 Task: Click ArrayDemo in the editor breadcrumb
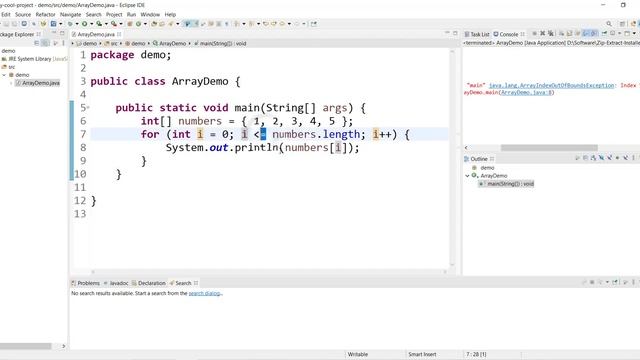tap(169, 43)
